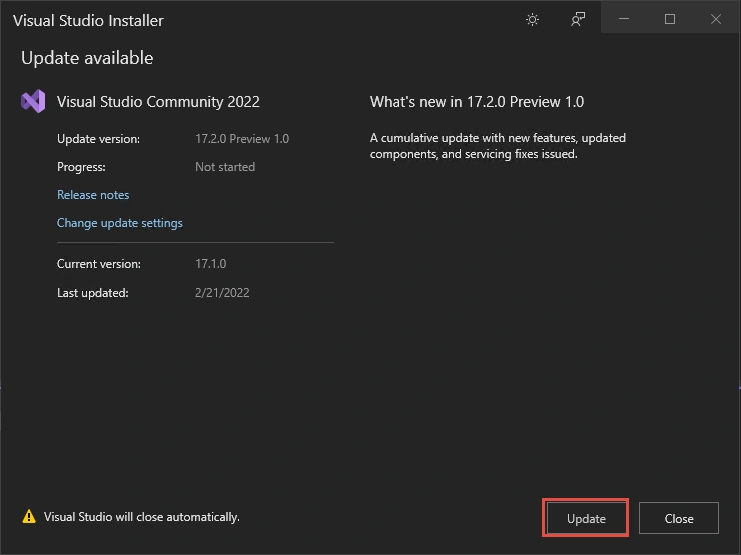Viewport: 741px width, 555px height.
Task: Switch the installer theme with the sun icon
Action: (532, 19)
